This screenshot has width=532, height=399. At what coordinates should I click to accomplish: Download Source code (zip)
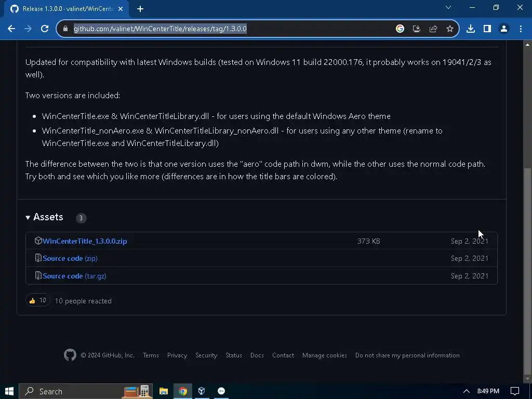[70, 259]
